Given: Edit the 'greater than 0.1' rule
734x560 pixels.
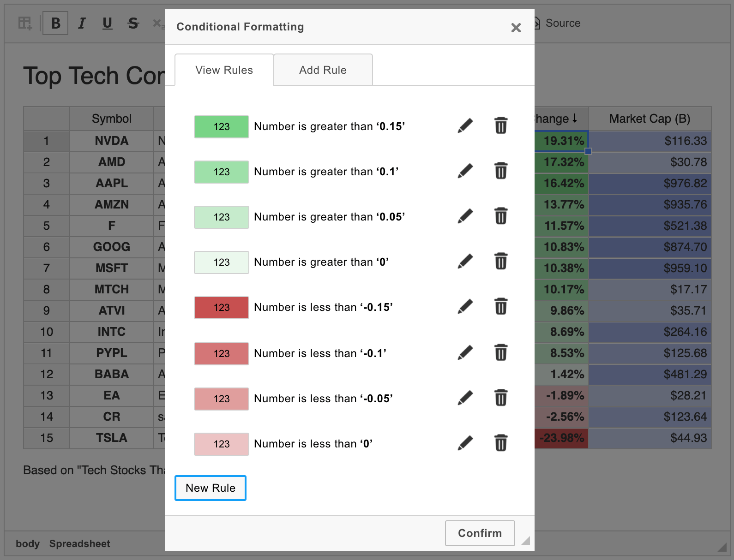Looking at the screenshot, I should [465, 171].
